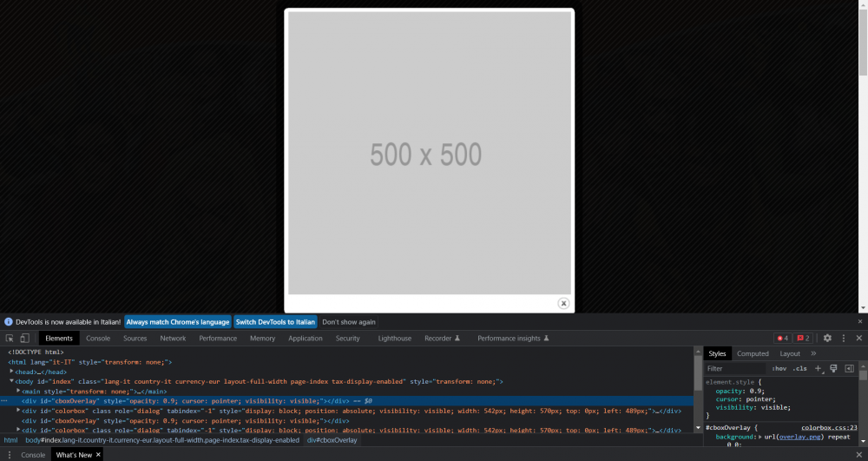Image resolution: width=868 pixels, height=461 pixels.
Task: Click in the Styles Filter input
Action: click(x=735, y=369)
